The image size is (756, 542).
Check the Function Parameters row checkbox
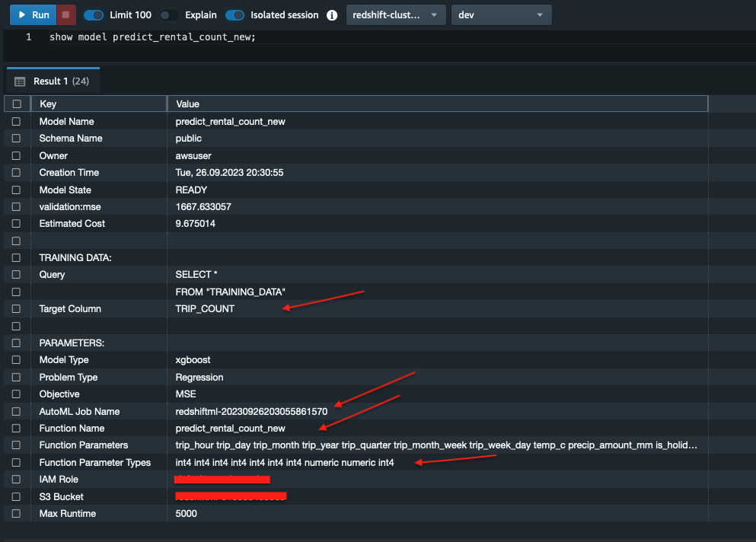point(16,445)
